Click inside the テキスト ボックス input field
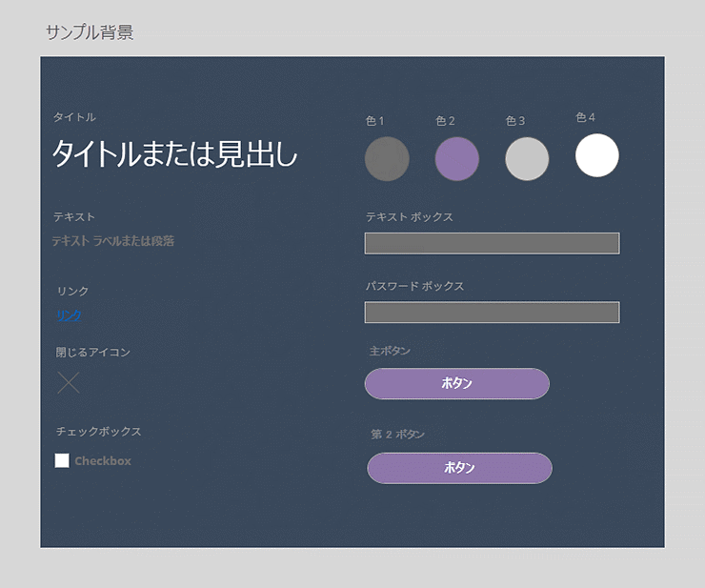 [x=492, y=243]
